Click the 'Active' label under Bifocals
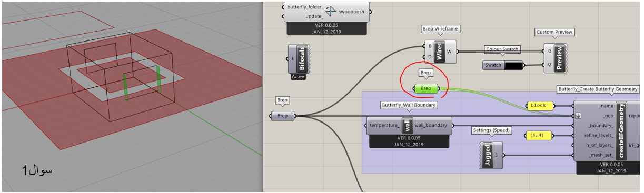The width and height of the screenshot is (644, 193). tap(298, 77)
